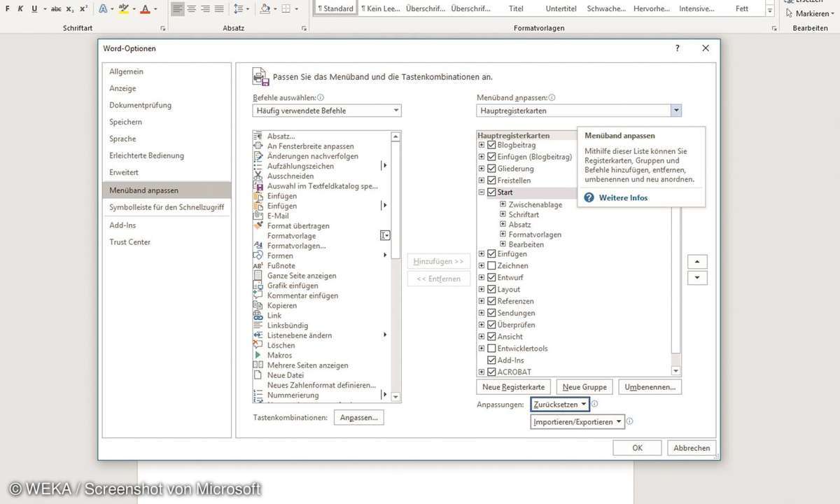840x504 pixels.
Task: Click the Neue Gruppe button
Action: 584,387
